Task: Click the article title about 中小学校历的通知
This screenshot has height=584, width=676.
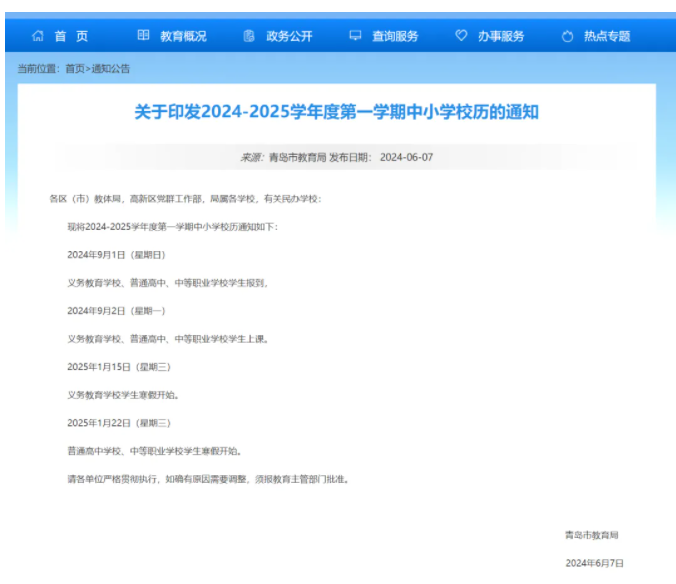Action: pos(337,112)
